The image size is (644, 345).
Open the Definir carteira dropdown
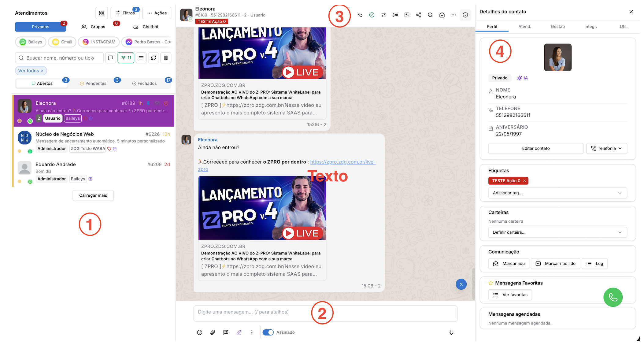pyautogui.click(x=557, y=232)
